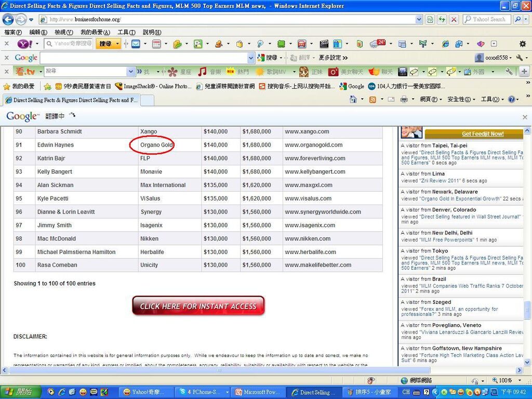Open the Home icon in the command bar

pyautogui.click(x=353, y=99)
